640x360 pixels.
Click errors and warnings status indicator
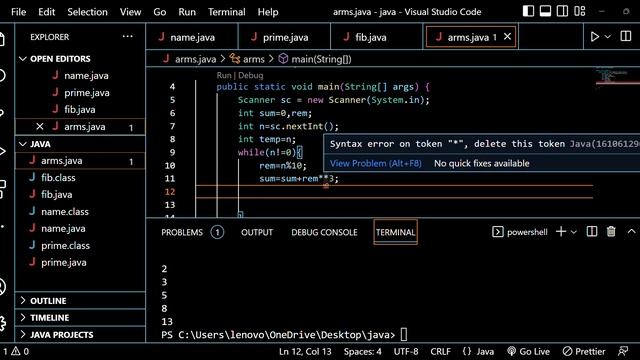[x=16, y=351]
